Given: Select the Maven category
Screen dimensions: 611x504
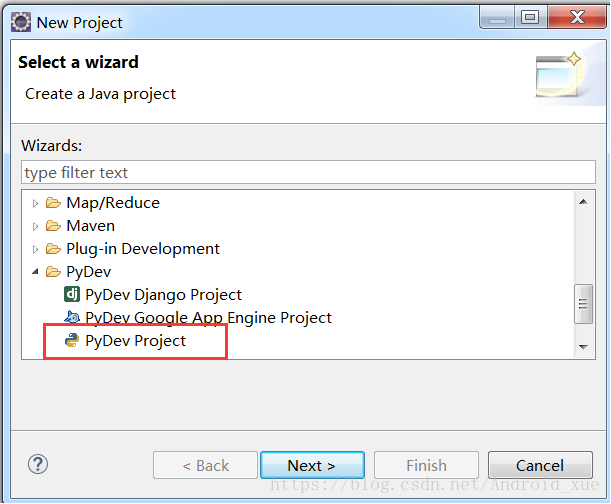Looking at the screenshot, I should point(90,226).
